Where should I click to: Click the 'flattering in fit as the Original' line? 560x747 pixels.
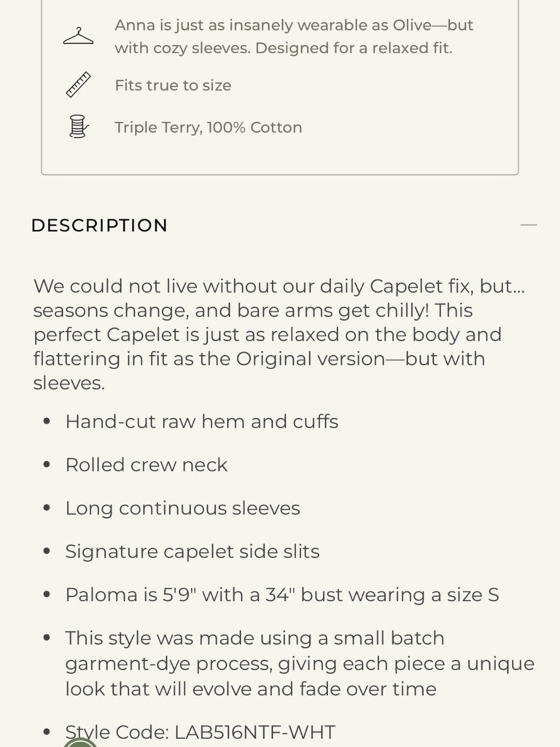(259, 359)
